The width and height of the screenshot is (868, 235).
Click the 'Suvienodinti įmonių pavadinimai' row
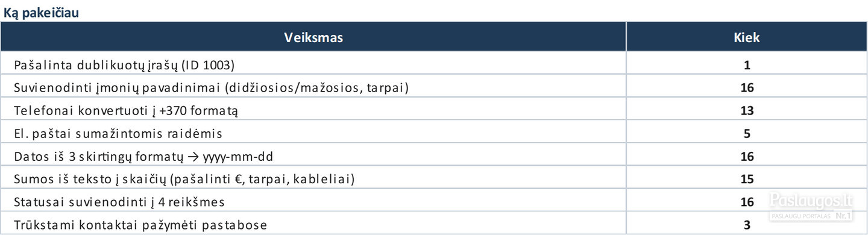pos(434,87)
